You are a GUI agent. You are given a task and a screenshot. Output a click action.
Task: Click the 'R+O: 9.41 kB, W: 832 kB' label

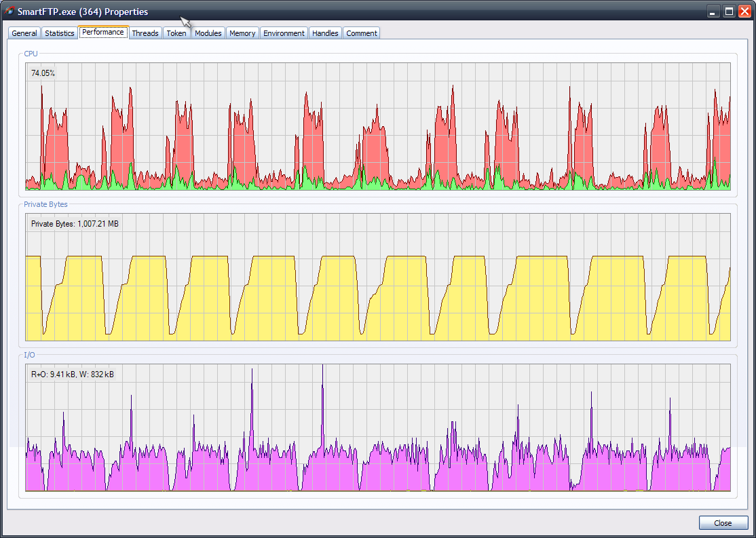(x=73, y=374)
